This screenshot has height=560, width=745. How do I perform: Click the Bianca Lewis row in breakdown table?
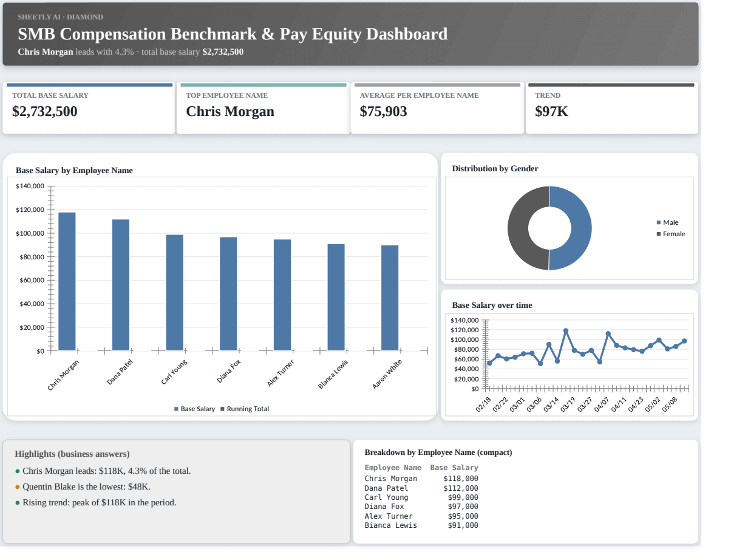pyautogui.click(x=421, y=525)
